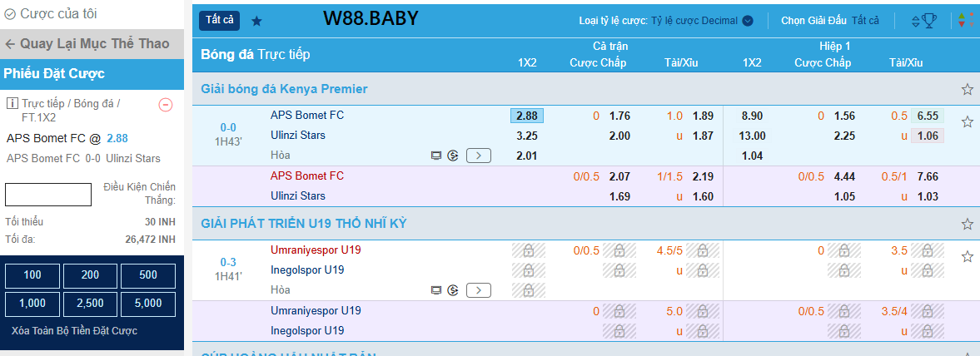This screenshot has width=980, height=356.
Task: Click the red-green odds arrows icon
Action: pyautogui.click(x=966, y=21)
